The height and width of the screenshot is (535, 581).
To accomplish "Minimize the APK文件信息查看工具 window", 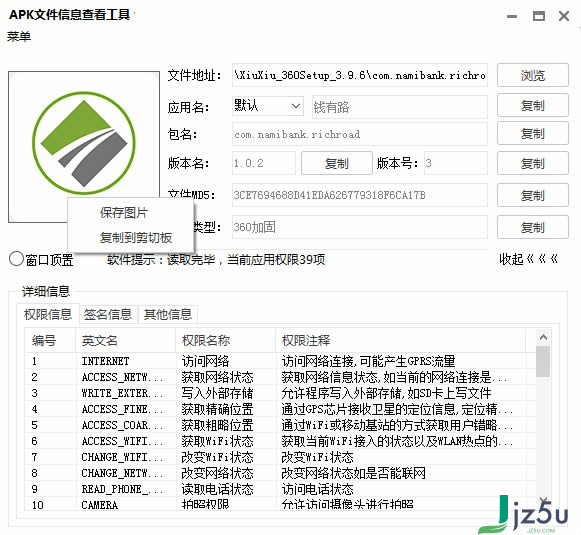I will pyautogui.click(x=512, y=16).
